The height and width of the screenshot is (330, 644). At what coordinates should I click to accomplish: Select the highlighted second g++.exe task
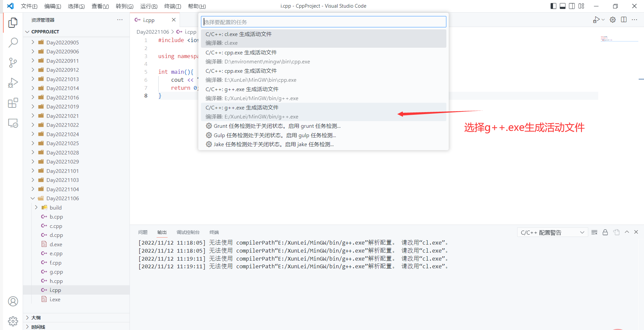[324, 112]
